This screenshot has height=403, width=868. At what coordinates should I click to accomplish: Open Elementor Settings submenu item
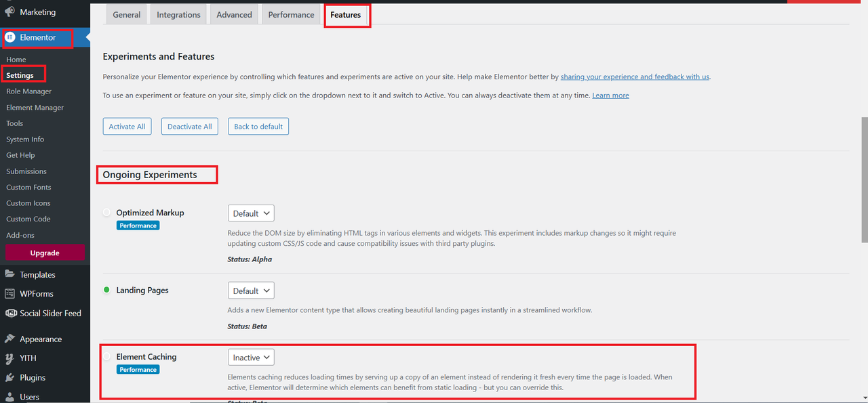pyautogui.click(x=20, y=75)
